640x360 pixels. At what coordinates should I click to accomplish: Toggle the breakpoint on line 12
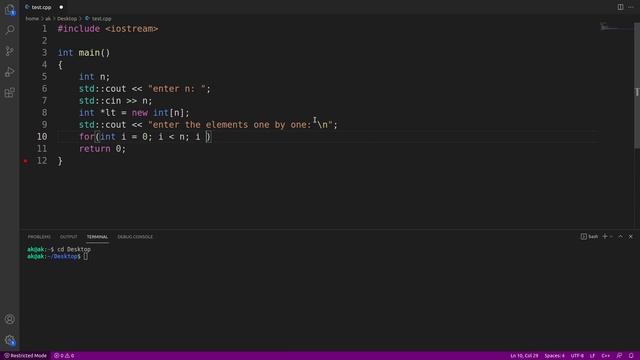(26, 161)
